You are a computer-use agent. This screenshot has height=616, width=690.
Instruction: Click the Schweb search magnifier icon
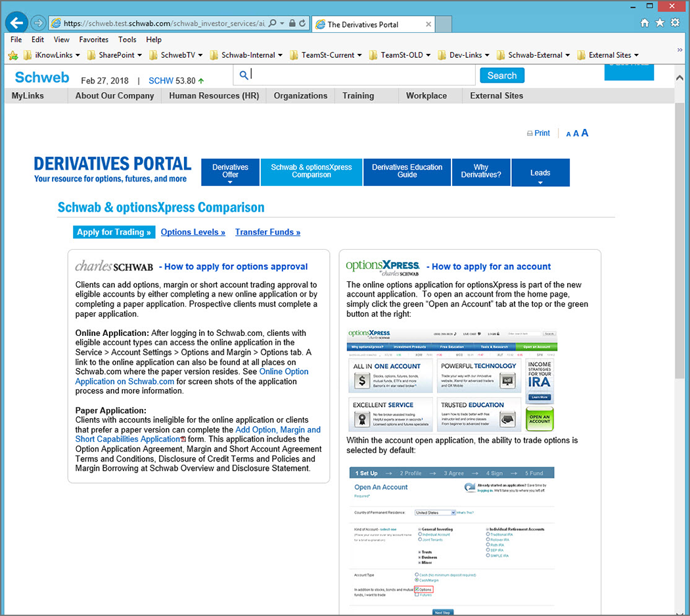[243, 76]
